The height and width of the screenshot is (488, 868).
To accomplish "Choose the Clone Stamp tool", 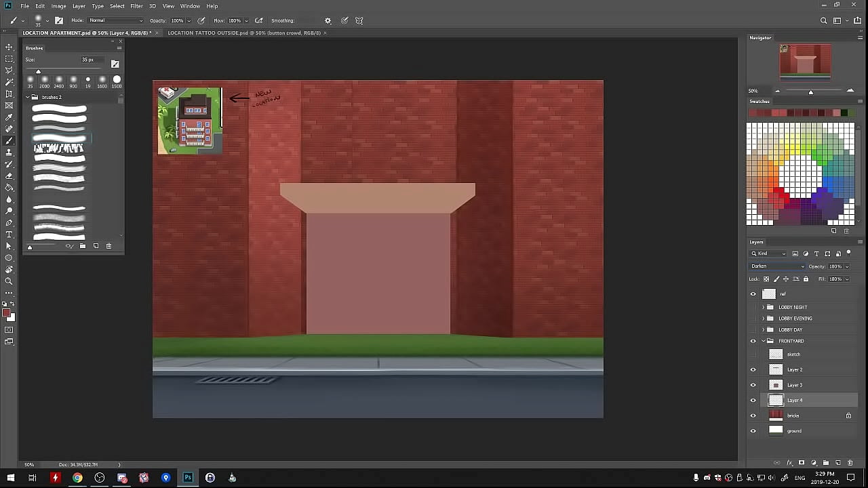I will (9, 152).
